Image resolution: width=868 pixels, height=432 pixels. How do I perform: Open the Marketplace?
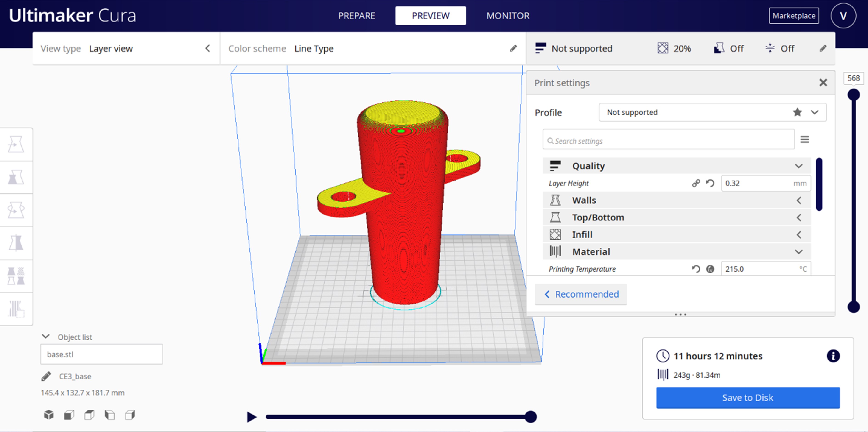[794, 16]
